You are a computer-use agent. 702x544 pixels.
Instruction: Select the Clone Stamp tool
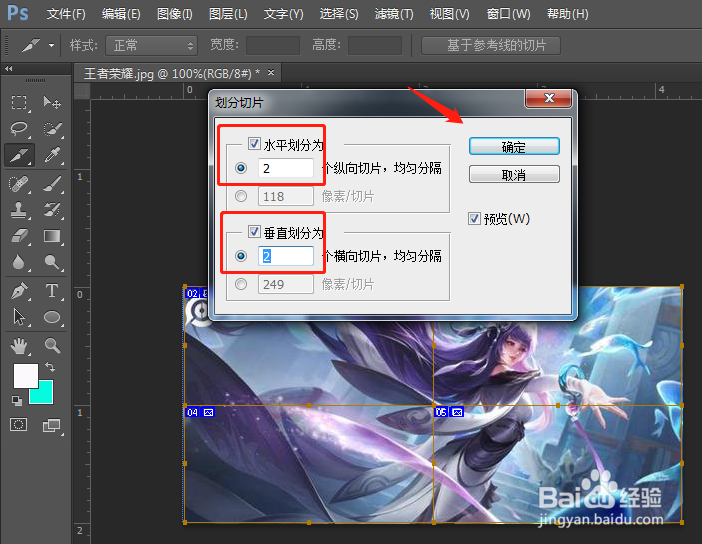pos(19,210)
